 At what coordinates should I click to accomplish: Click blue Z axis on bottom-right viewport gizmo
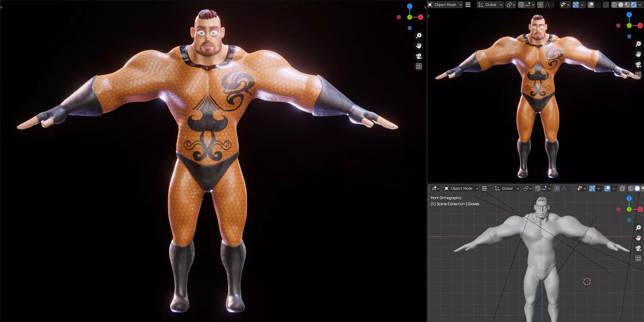coord(629,199)
